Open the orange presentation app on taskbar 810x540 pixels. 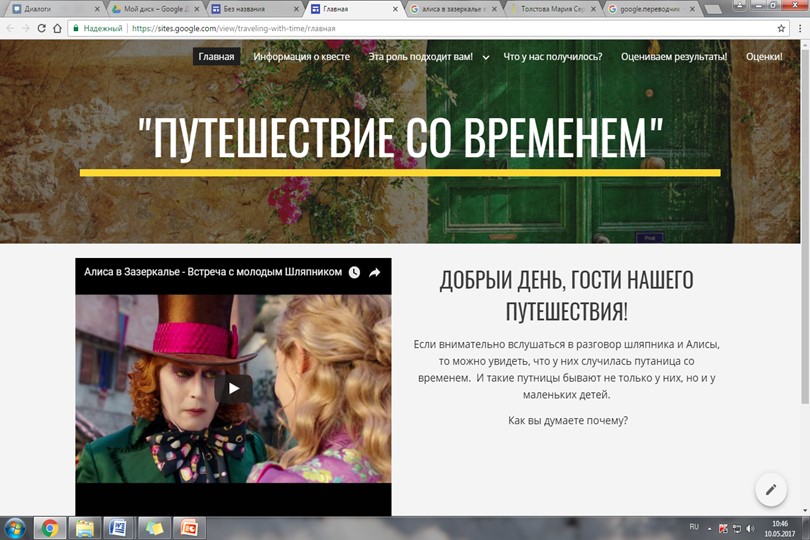point(189,529)
